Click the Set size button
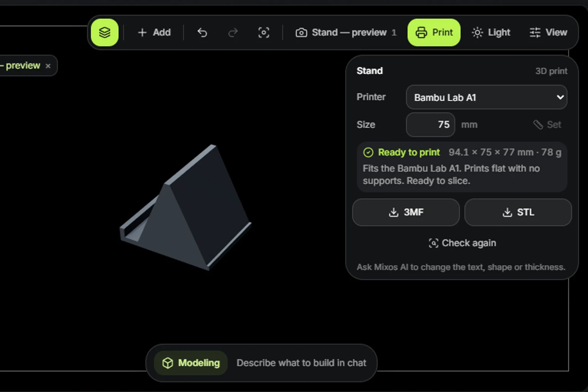Viewport: 588px width, 392px height. coord(547,124)
